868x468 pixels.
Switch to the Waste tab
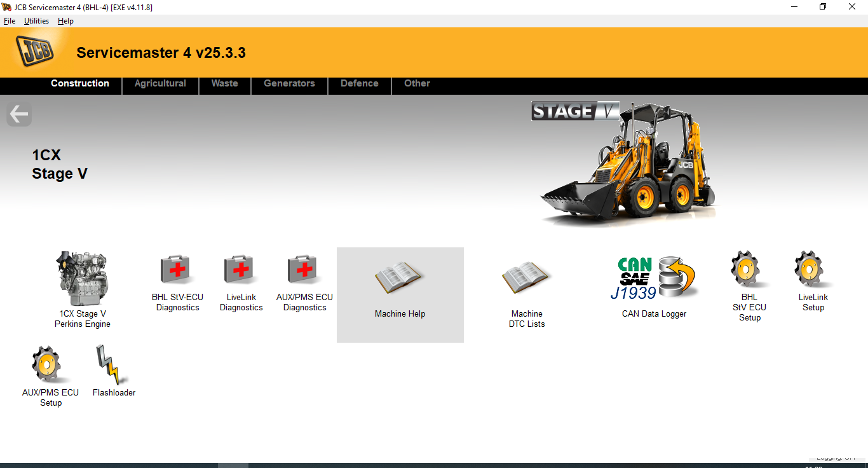pyautogui.click(x=225, y=83)
